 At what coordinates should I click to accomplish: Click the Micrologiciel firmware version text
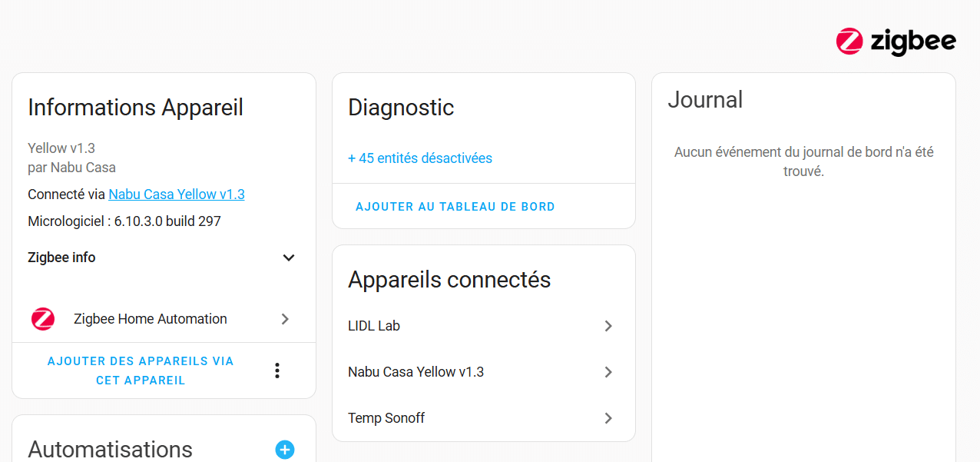click(x=124, y=221)
